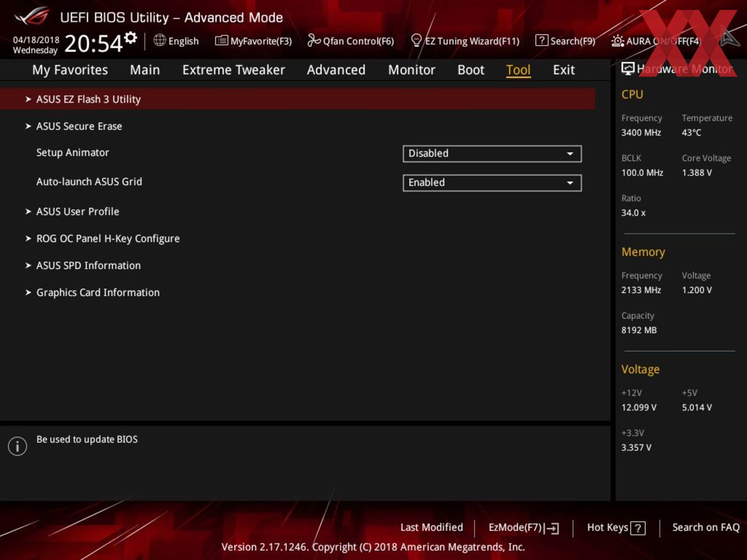Select ASUS EZ Flash 3 Utility entry
Screen dimensions: 747x560
coord(298,99)
